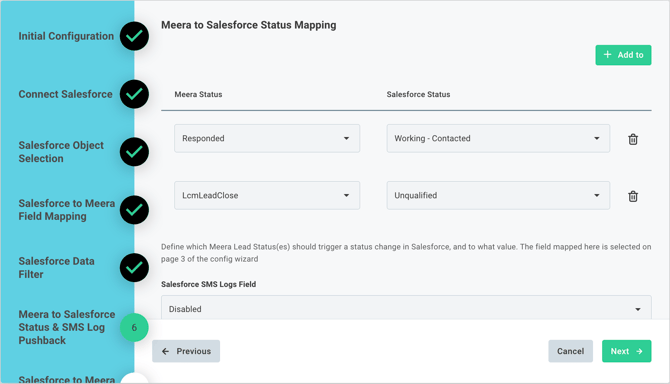
Task: Click the Salesforce Data Filter checkmark
Action: [134, 268]
